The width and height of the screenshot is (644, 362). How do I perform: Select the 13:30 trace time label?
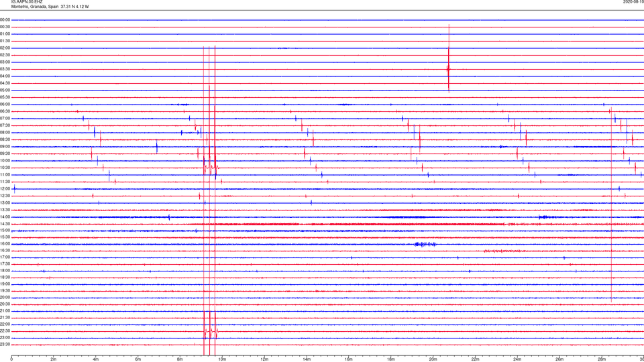(5, 210)
